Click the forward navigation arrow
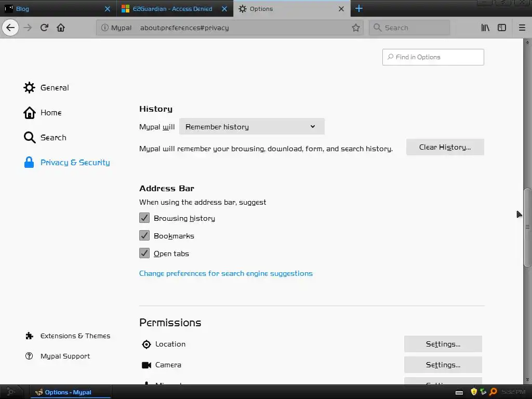This screenshot has width=532, height=399. (x=28, y=28)
